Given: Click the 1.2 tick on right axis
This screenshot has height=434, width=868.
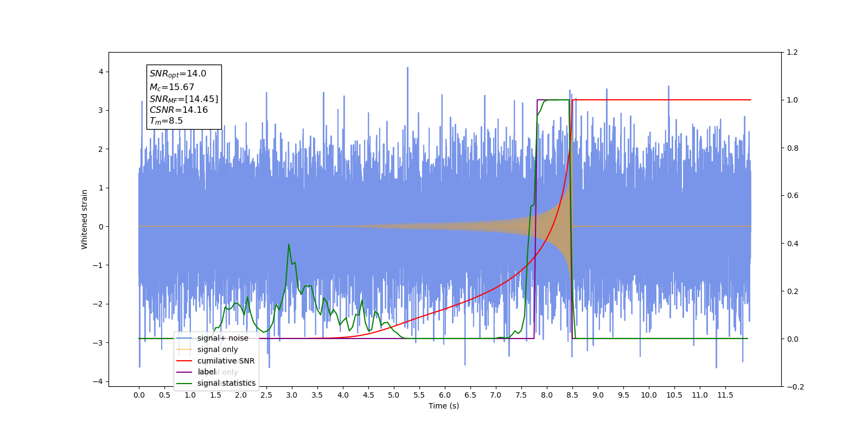Looking at the screenshot, I should point(792,53).
